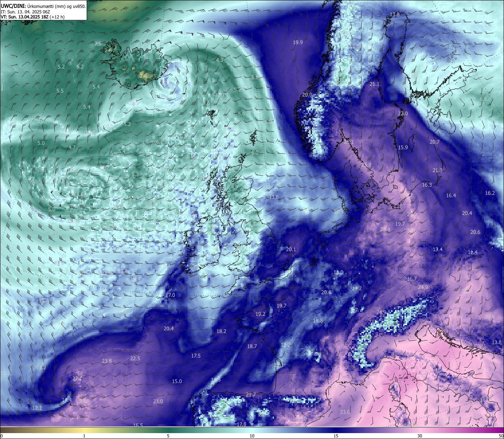This screenshot has width=504, height=439.
Task: Click the value 12.1 in the bottom-left
Action: (37, 408)
